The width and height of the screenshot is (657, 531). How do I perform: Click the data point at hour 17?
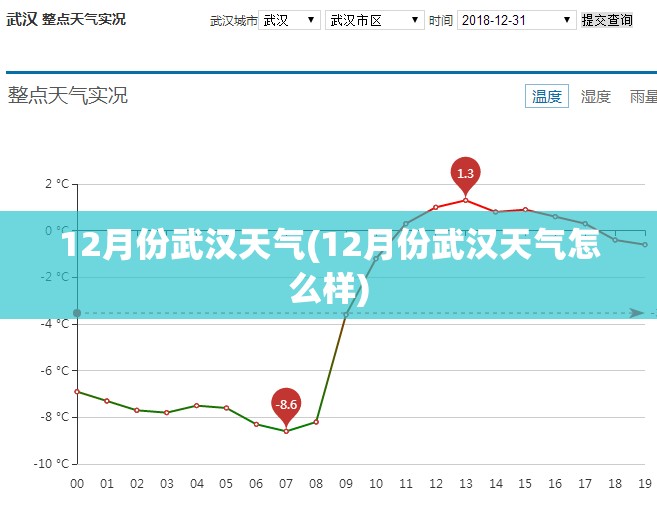coord(585,224)
